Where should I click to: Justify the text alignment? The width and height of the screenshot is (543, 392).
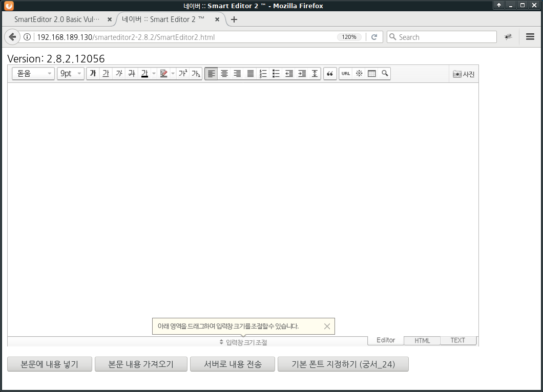250,73
